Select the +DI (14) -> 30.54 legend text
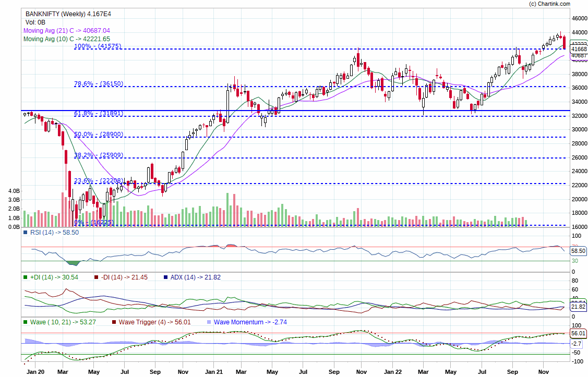The width and height of the screenshot is (588, 377). [54, 277]
